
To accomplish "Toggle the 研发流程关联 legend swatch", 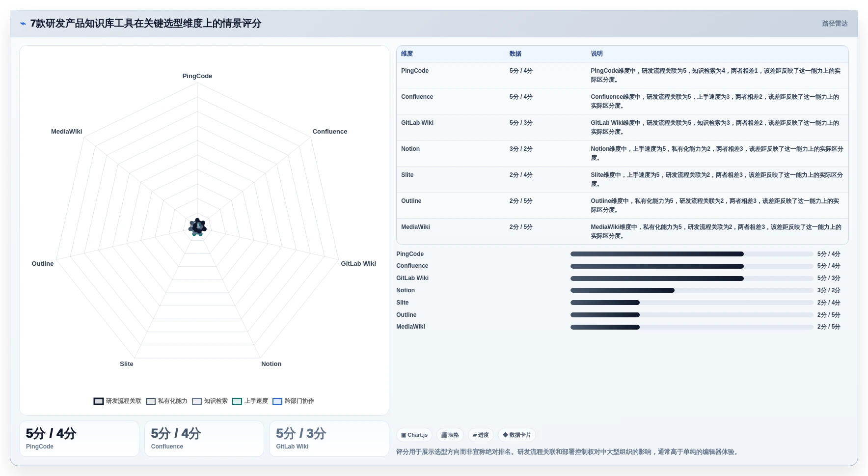I will [99, 401].
